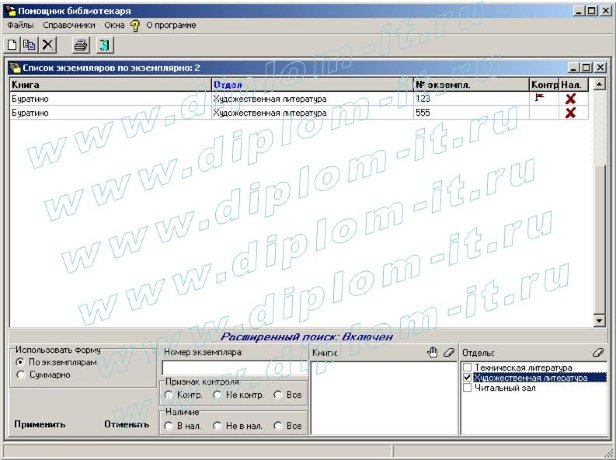Click the eraser icon above Книги list
Image resolution: width=616 pixels, height=460 pixels.
(448, 352)
